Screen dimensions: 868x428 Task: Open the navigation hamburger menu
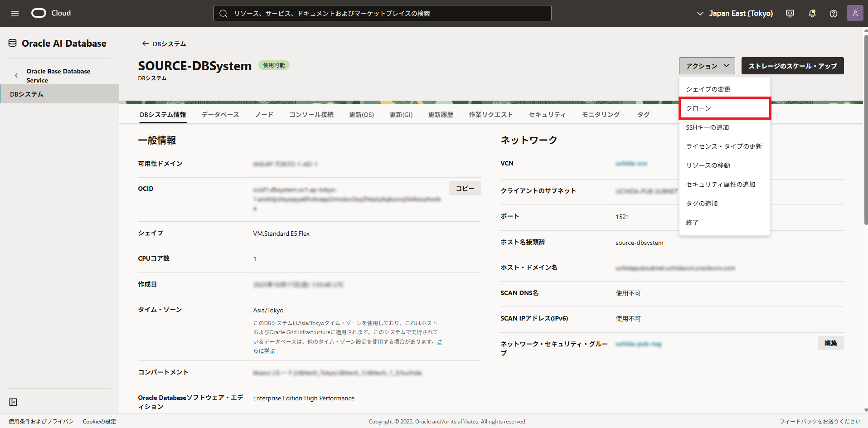click(x=15, y=13)
